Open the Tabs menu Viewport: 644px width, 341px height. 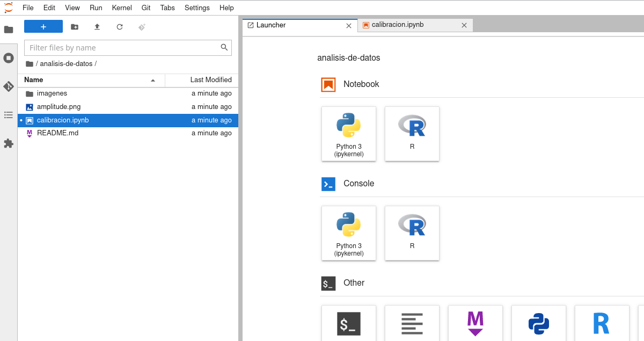pyautogui.click(x=167, y=8)
